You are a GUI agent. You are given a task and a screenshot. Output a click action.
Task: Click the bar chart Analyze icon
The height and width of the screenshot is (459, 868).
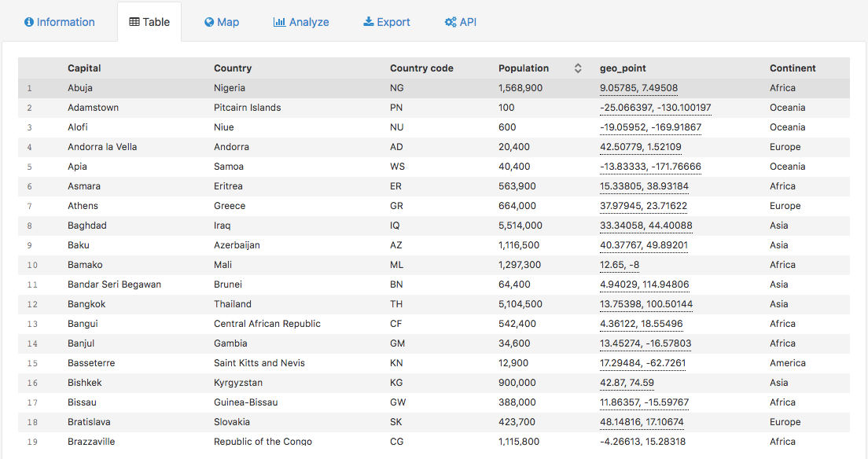279,22
